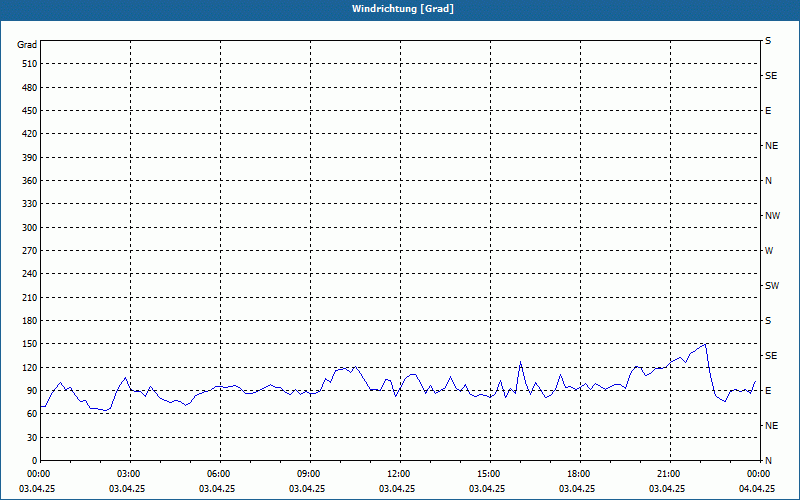Select the 03.04.25 date under 12:00
The height and width of the screenshot is (500, 800).
[x=396, y=488]
